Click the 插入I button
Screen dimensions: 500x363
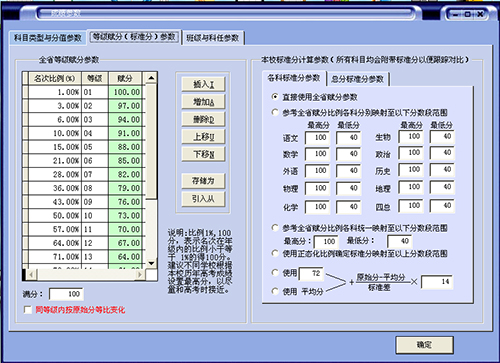pos(203,84)
